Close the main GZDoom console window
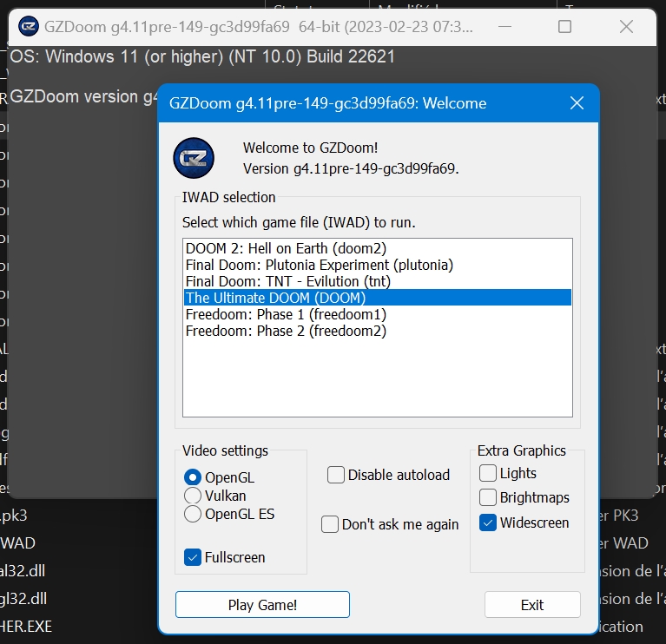 (626, 26)
